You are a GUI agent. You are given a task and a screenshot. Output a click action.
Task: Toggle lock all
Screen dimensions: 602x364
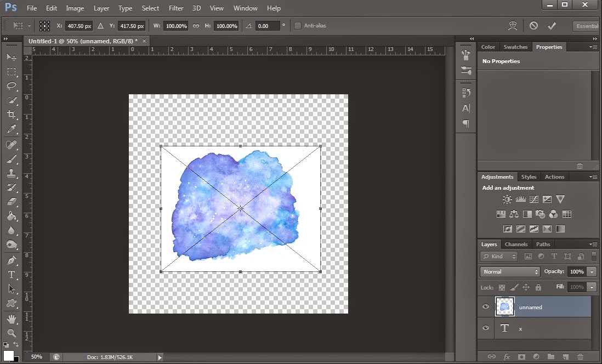click(x=538, y=287)
